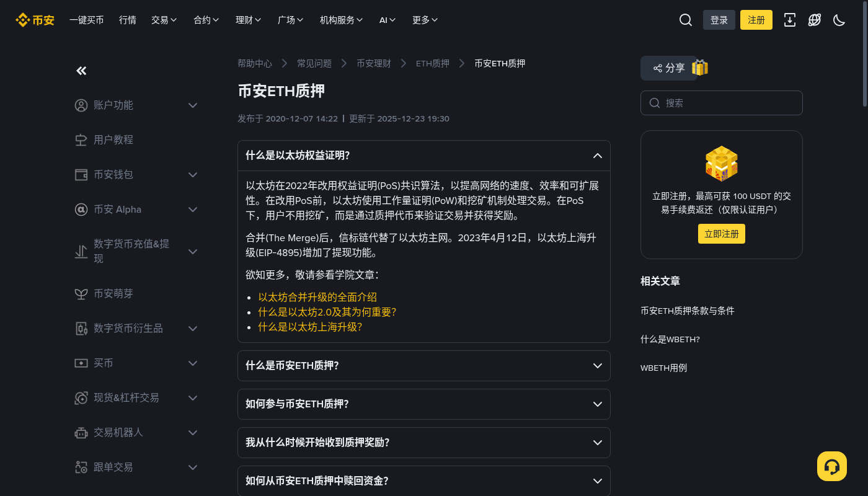Open the 合约 menu in top navigation
The height and width of the screenshot is (496, 868).
coord(206,20)
